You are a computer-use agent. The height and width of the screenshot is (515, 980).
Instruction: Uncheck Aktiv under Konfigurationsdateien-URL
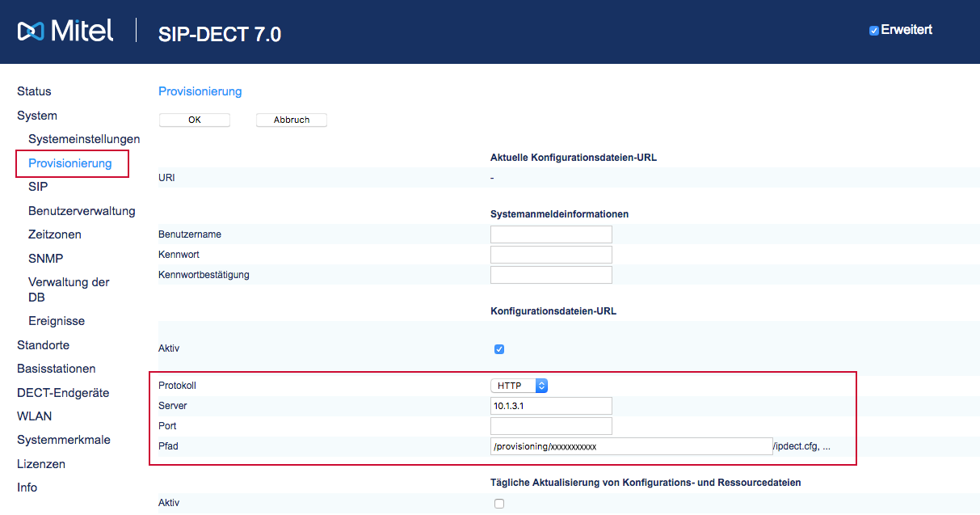point(498,349)
